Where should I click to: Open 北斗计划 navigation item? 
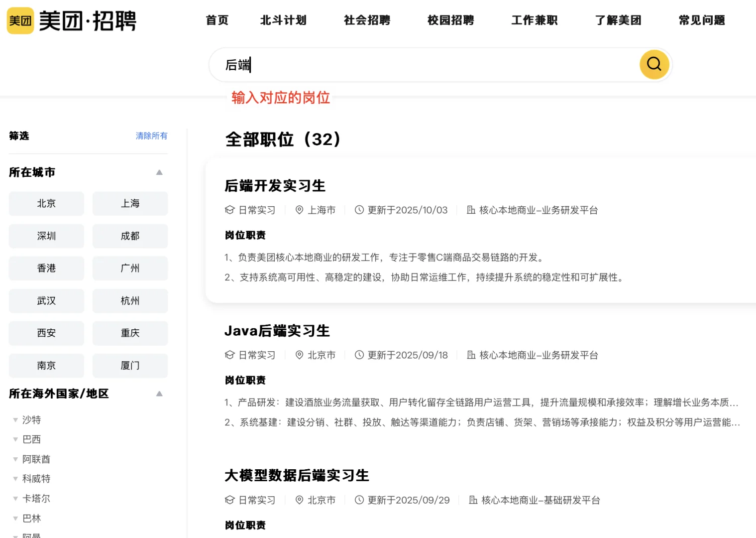point(283,20)
